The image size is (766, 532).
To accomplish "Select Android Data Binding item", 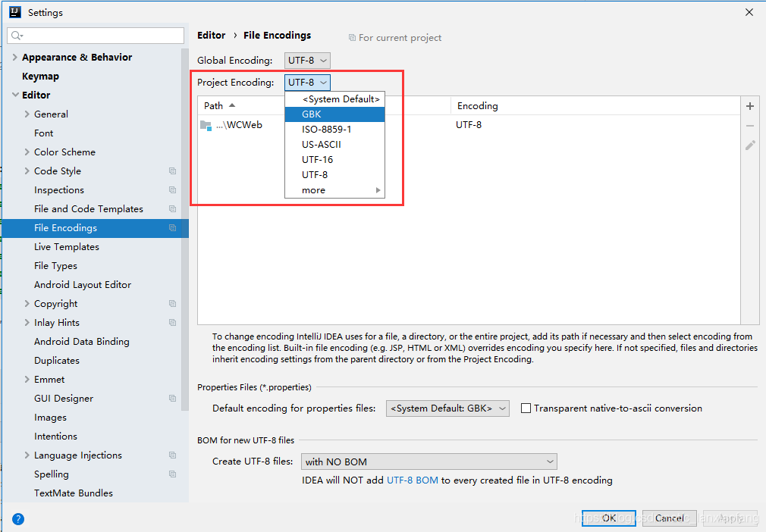I will point(82,342).
